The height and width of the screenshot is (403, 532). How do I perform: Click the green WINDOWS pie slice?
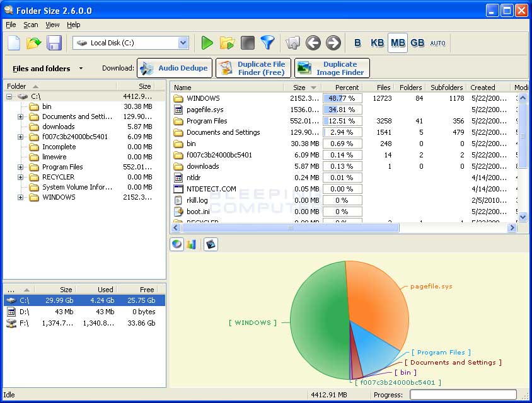[319, 322]
